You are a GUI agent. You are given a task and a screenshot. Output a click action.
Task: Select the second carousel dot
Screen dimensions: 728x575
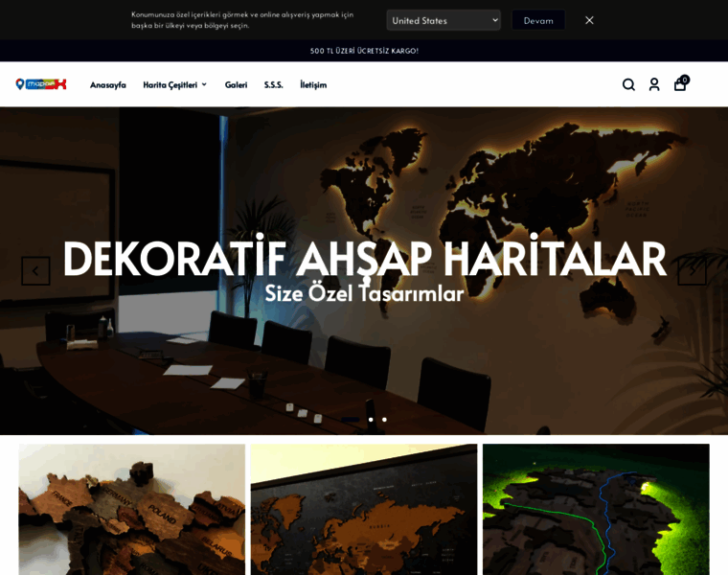coord(384,419)
